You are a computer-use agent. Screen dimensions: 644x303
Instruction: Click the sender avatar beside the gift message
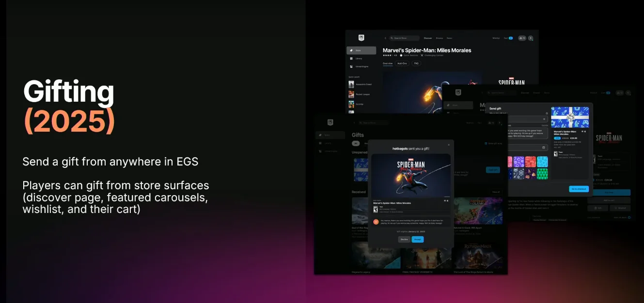click(376, 222)
